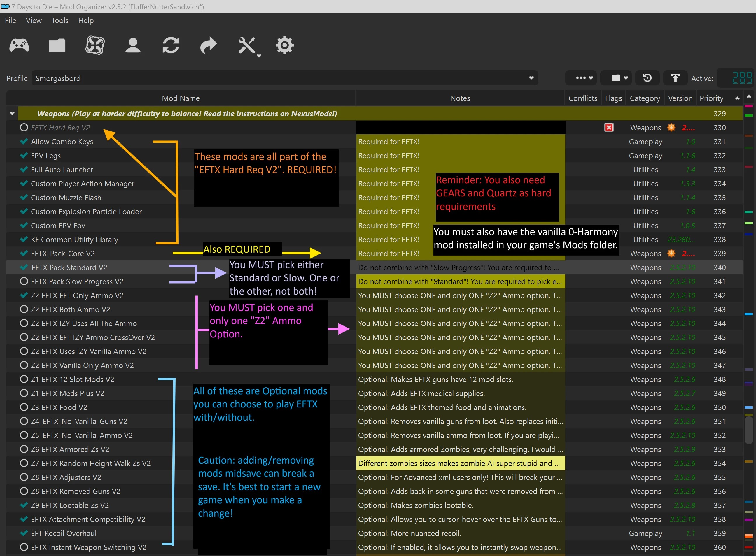The height and width of the screenshot is (556, 756).
Task: Click the game controller toolbar icon
Action: pos(19,45)
